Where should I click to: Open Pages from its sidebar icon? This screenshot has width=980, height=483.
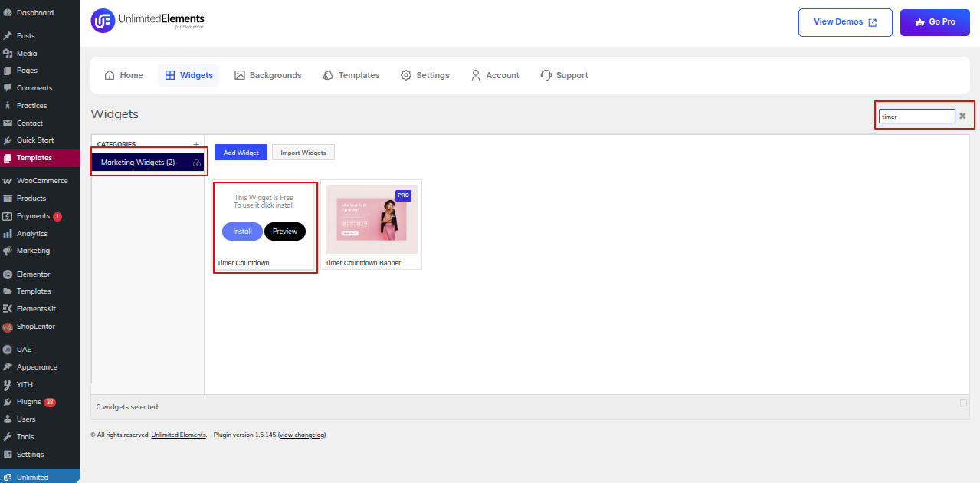[x=8, y=71]
